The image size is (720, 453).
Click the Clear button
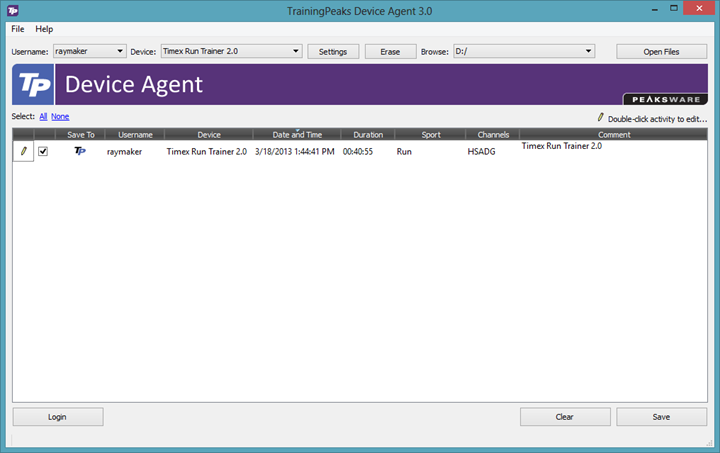[565, 417]
